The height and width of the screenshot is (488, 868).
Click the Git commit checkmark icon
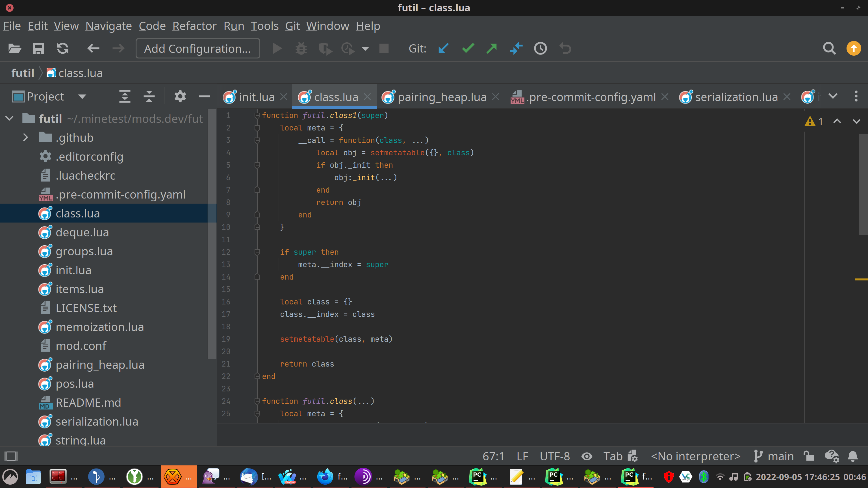coord(468,49)
